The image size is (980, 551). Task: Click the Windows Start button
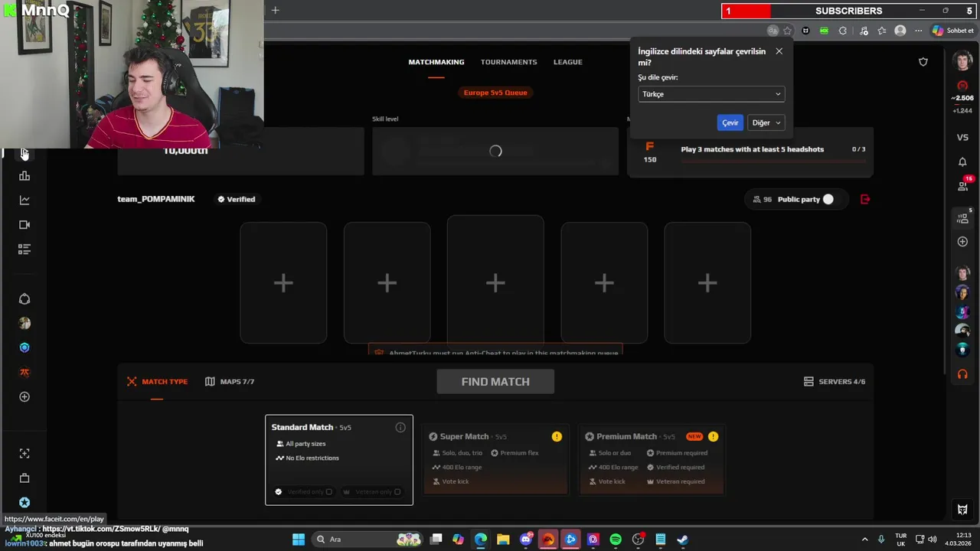pos(299,540)
